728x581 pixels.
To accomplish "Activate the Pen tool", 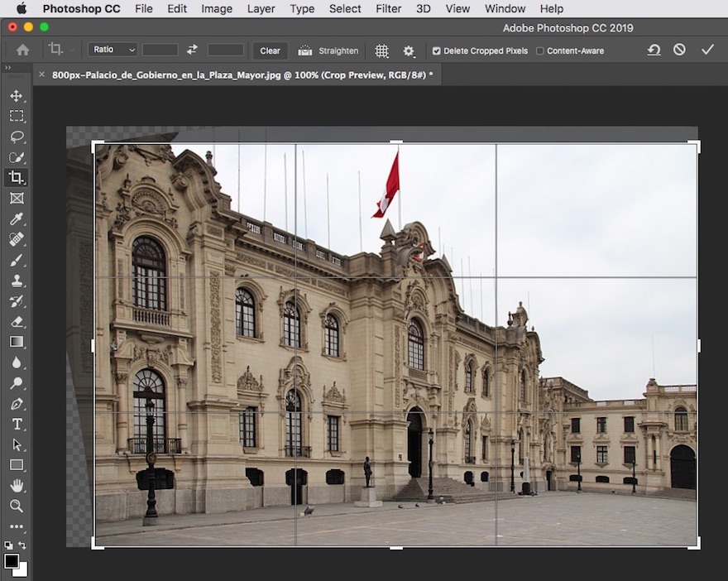I will [x=17, y=404].
